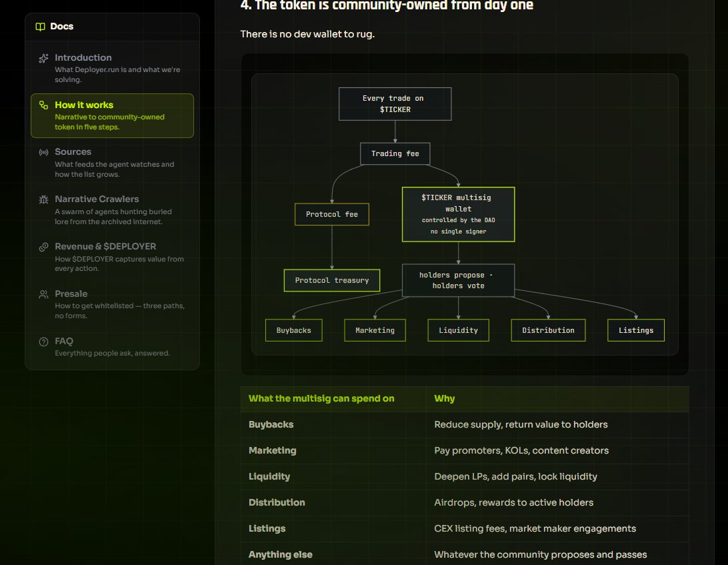Click the Marketing diagram node
This screenshot has height=565, width=728.
click(x=375, y=330)
